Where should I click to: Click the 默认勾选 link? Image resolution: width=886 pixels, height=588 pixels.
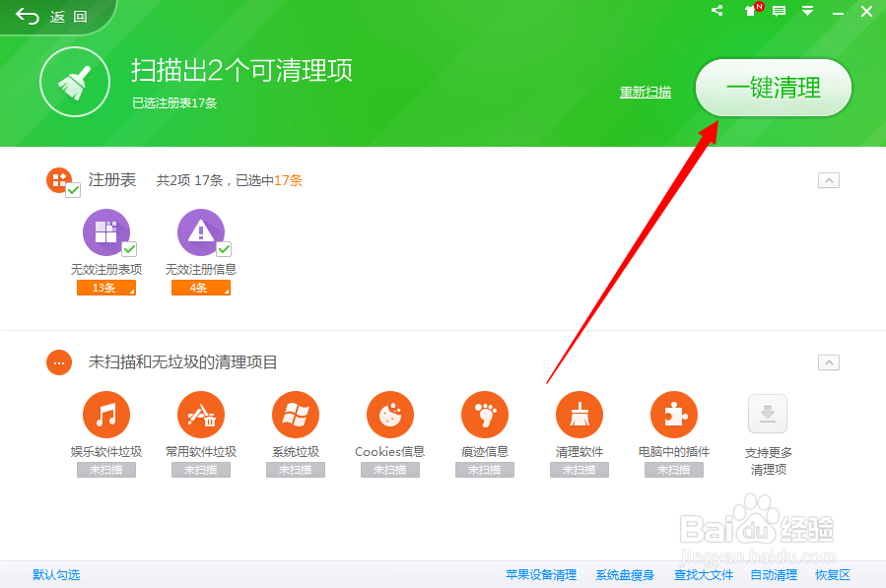click(56, 575)
